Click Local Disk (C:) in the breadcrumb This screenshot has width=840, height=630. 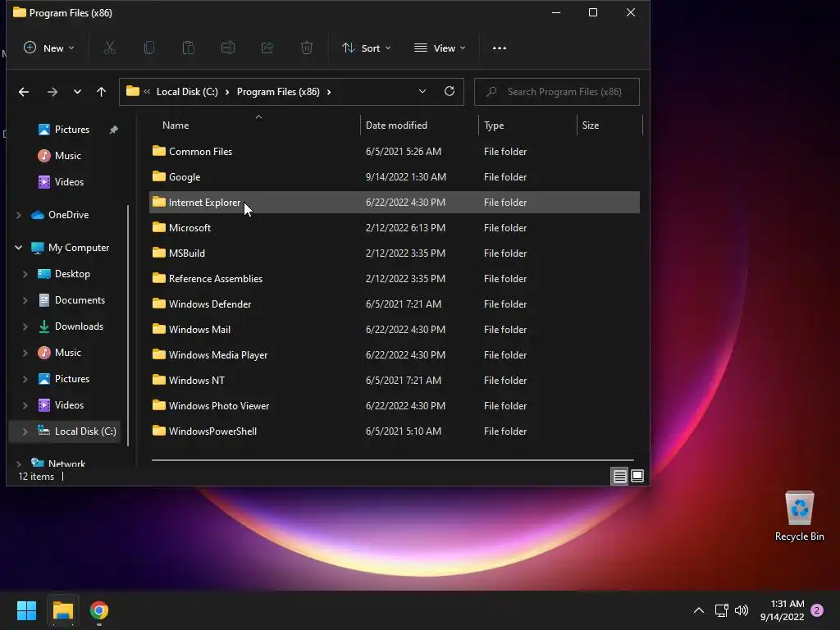click(187, 92)
